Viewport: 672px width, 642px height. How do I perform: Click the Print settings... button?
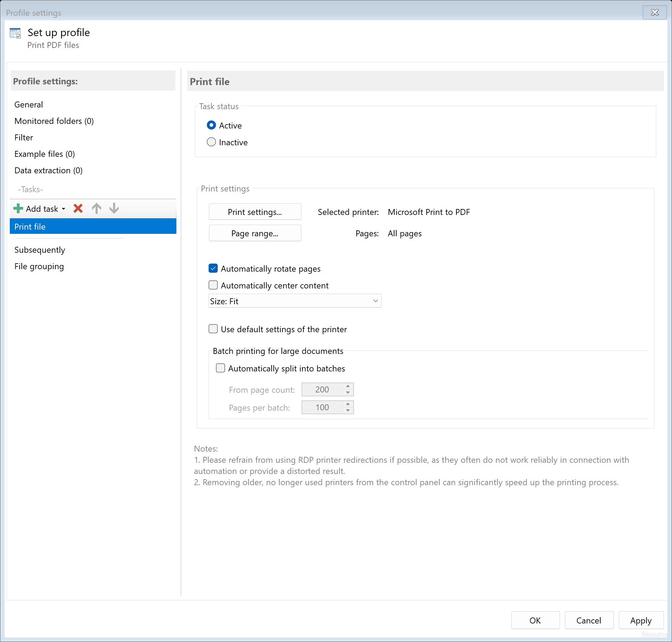click(x=255, y=212)
